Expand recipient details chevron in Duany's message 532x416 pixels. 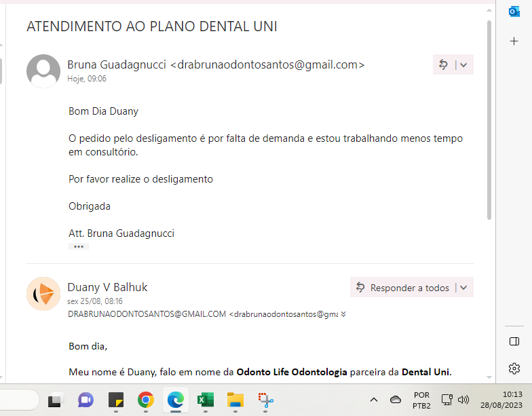tap(343, 314)
